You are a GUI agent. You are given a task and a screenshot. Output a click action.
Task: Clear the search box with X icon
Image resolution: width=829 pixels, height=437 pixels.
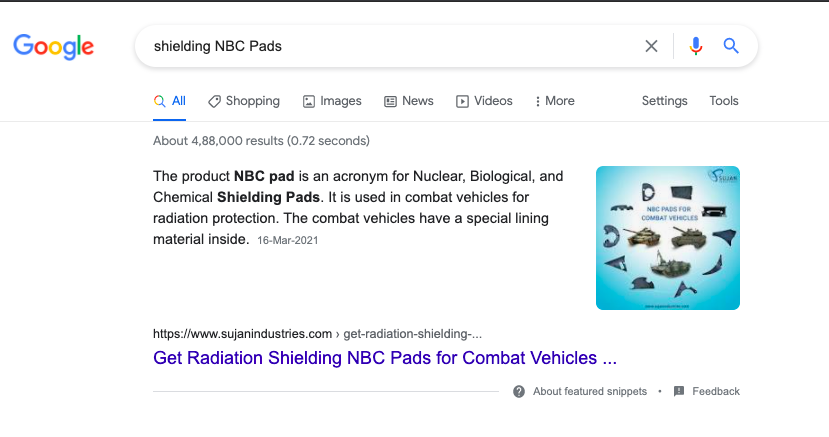(x=651, y=46)
